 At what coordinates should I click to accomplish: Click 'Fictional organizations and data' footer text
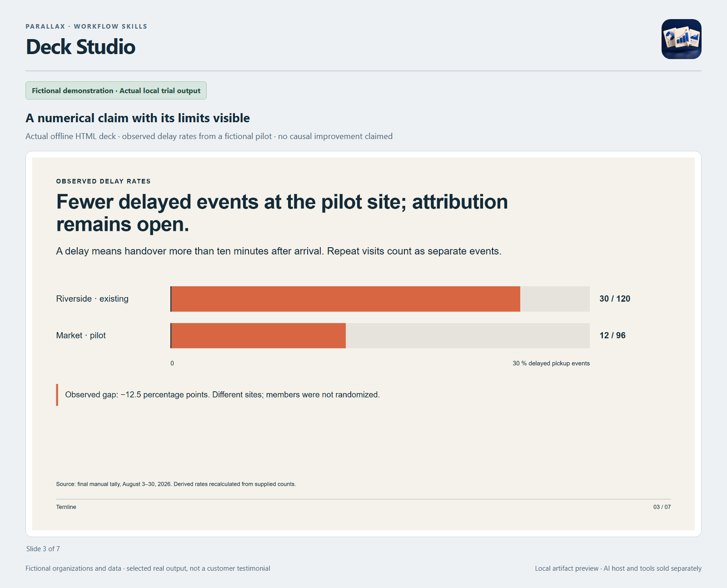pos(148,568)
